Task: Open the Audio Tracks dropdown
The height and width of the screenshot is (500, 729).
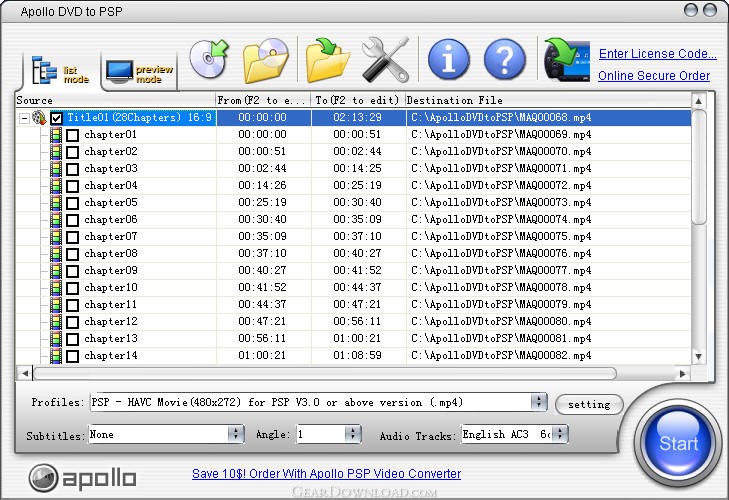Action: [x=560, y=434]
